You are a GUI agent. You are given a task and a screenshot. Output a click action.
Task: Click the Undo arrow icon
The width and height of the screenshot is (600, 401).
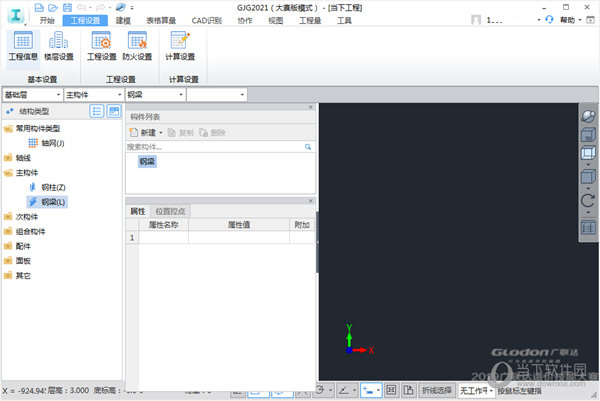tap(82, 7)
